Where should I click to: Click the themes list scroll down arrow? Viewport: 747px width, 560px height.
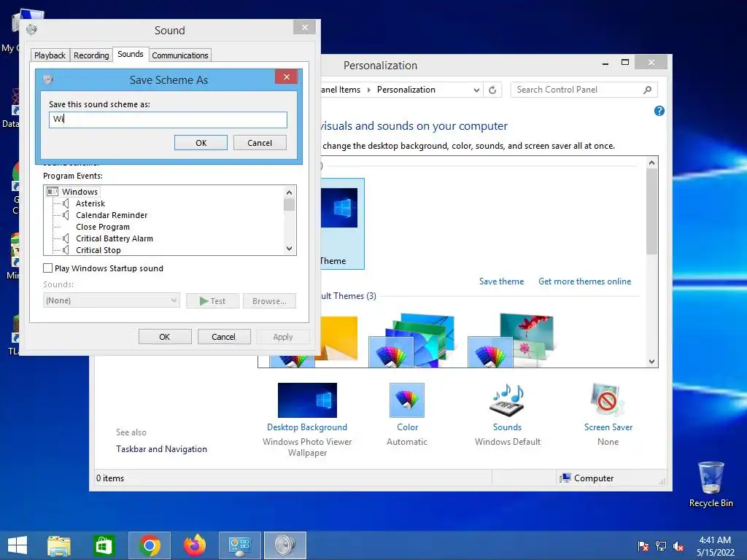point(651,362)
